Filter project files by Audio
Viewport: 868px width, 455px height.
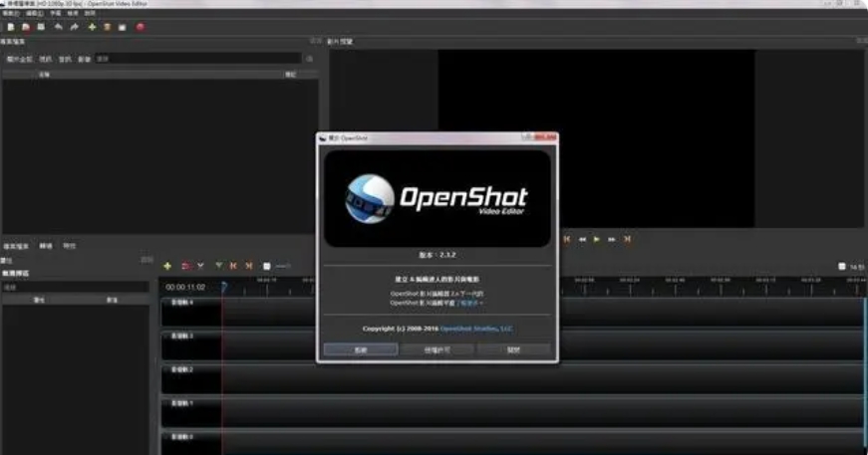[x=66, y=59]
